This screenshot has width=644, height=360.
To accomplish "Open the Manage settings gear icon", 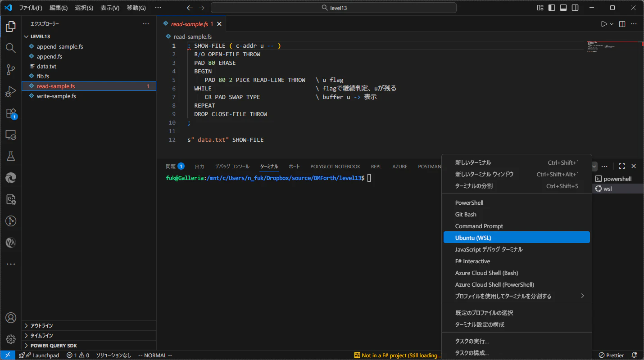I will click(x=10, y=339).
